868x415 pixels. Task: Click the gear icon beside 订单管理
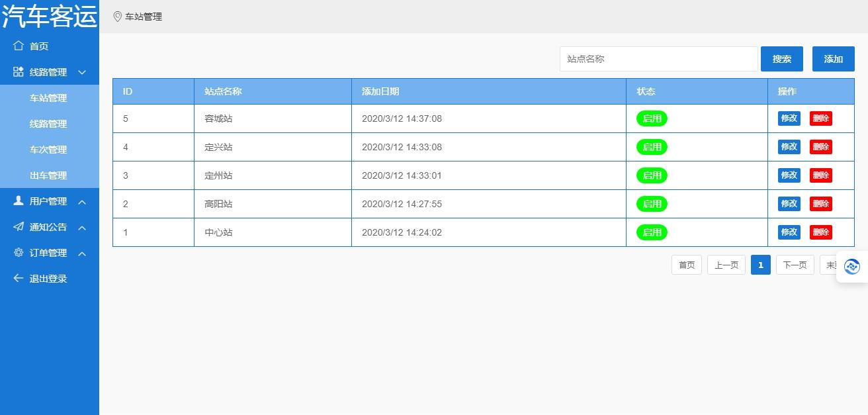coord(19,252)
